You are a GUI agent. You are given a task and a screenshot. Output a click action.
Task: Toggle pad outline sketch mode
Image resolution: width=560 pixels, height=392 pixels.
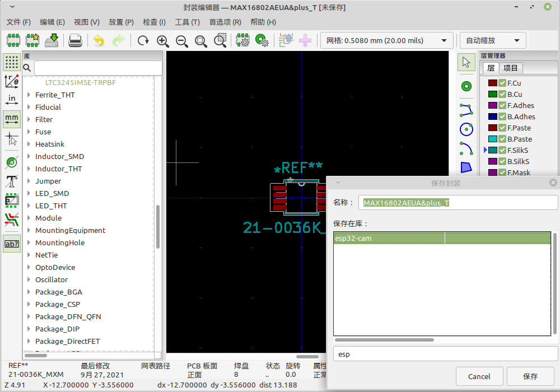tap(12, 162)
